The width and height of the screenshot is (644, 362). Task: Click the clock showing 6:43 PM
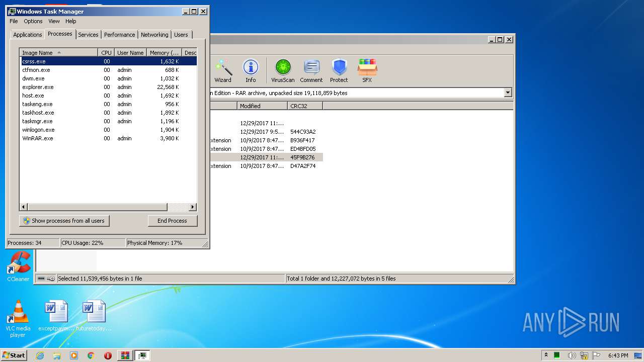tap(618, 355)
